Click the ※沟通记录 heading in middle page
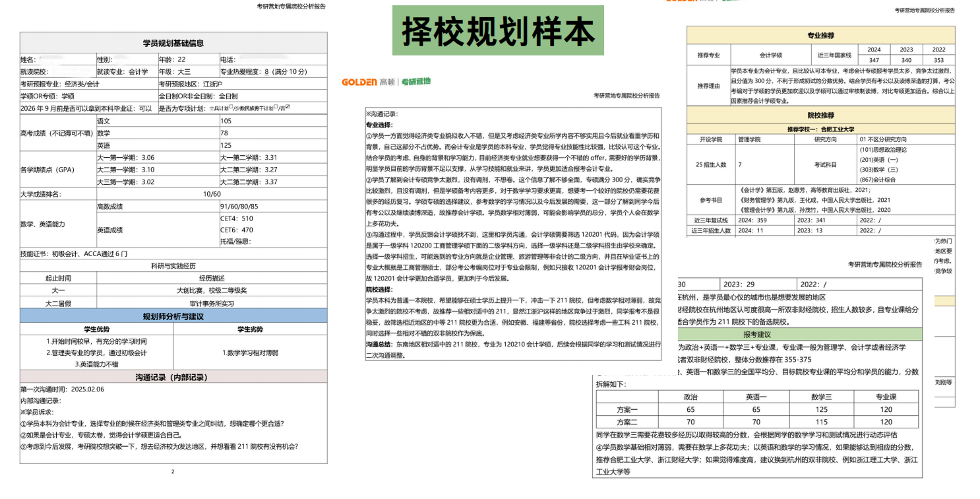This screenshot has height=499, width=980. pos(383,114)
